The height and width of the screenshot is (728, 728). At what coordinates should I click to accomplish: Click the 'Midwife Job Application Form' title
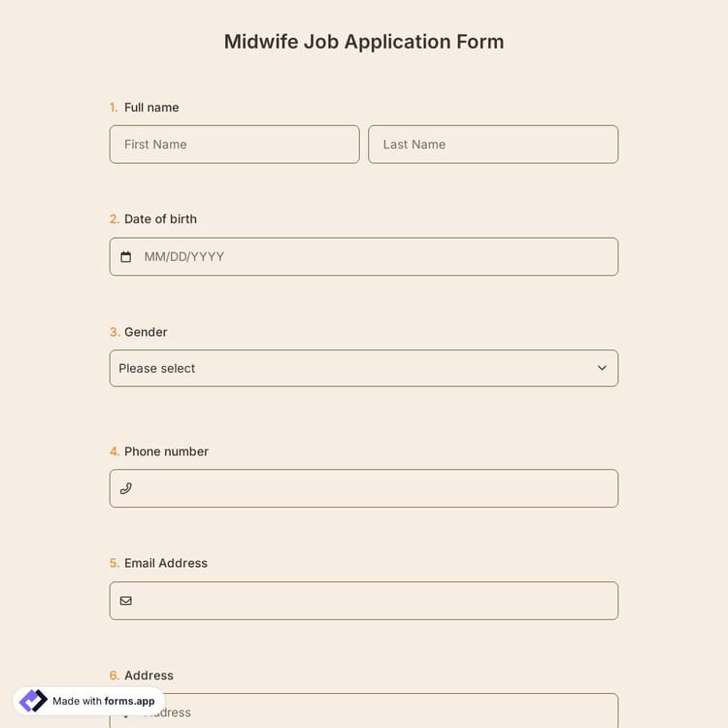[x=364, y=42]
